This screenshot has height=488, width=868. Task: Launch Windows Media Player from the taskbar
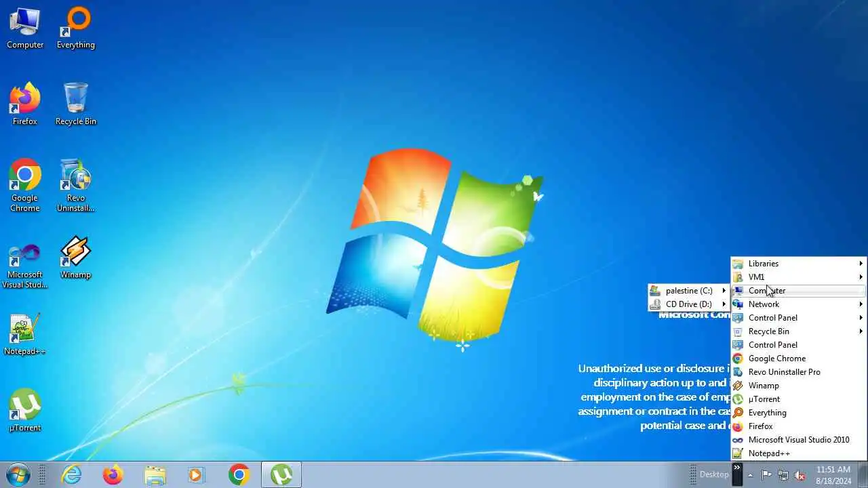[x=197, y=475]
